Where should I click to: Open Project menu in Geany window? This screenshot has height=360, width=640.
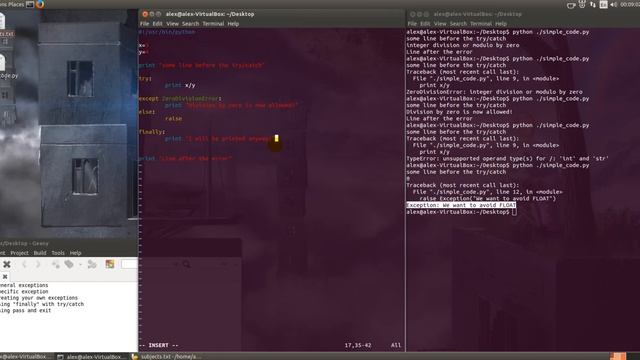click(19, 253)
